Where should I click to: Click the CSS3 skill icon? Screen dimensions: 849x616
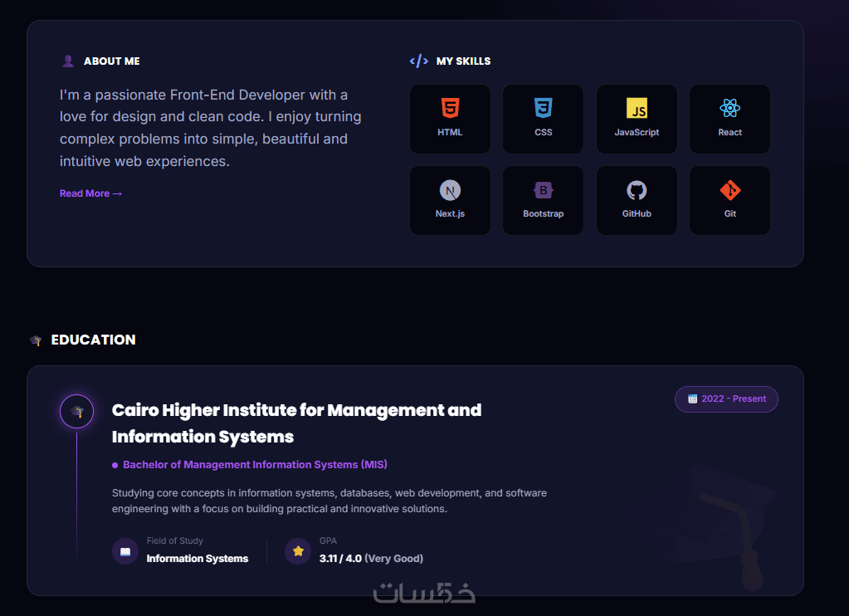click(543, 108)
